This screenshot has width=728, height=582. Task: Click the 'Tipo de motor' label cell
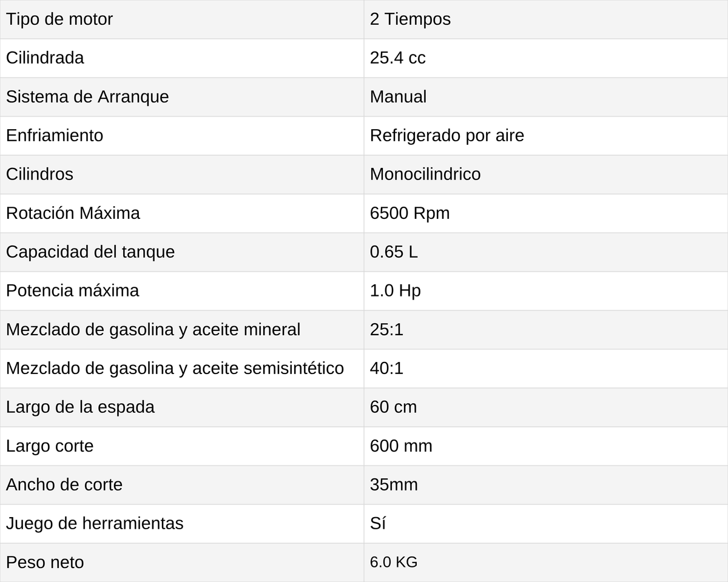coord(182,19)
